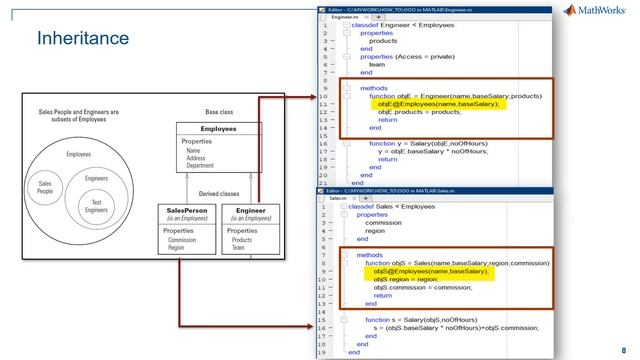This screenshot has width=640, height=360.
Task: Click 'commission' property line in Sales.m
Action: 383,223
